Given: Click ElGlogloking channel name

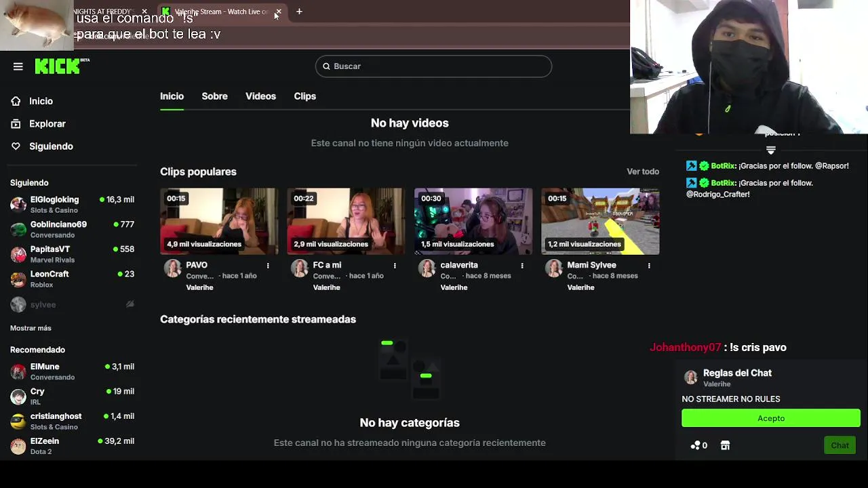Looking at the screenshot, I should coord(54,200).
